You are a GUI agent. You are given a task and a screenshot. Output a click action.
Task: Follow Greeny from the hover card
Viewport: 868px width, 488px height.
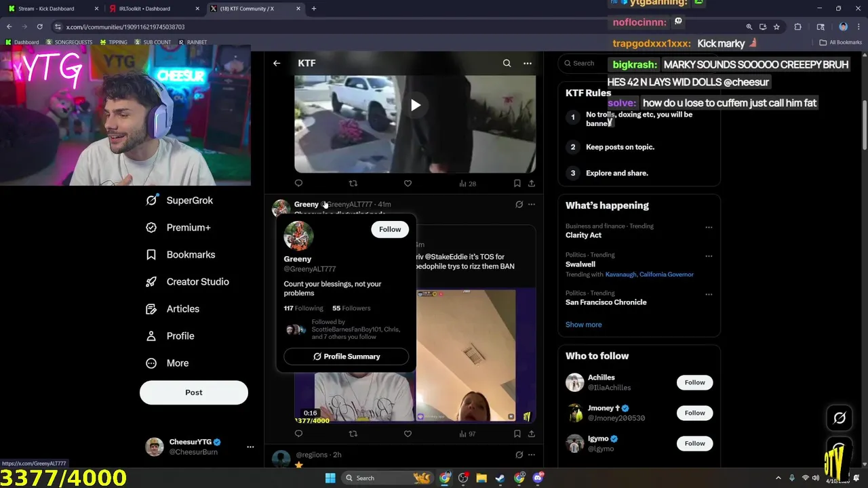pyautogui.click(x=390, y=229)
